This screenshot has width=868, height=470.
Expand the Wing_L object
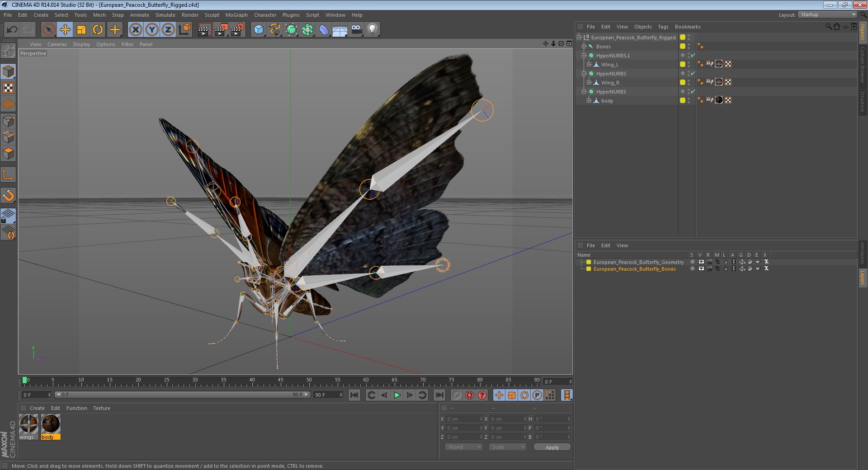589,65
